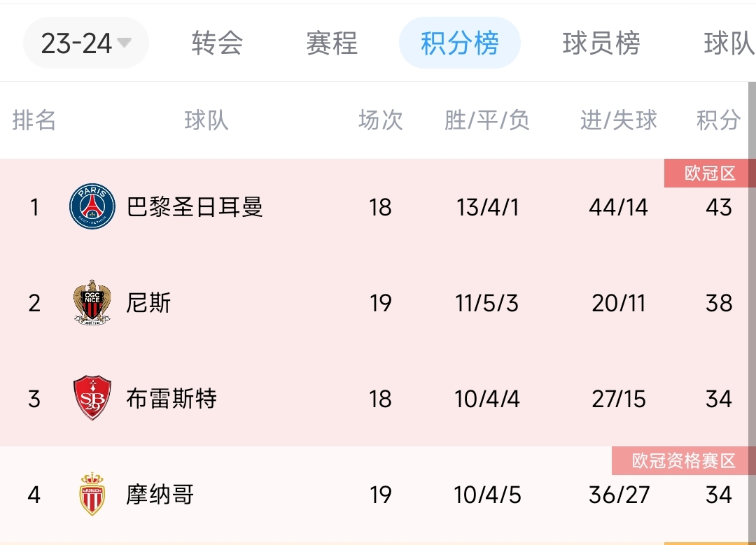This screenshot has height=545, width=756.
Task: Open the Paris Saint-Germain club logo
Action: [92, 206]
